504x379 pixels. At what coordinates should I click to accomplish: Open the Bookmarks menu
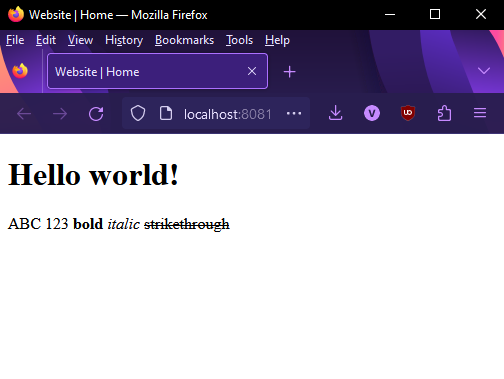184,40
